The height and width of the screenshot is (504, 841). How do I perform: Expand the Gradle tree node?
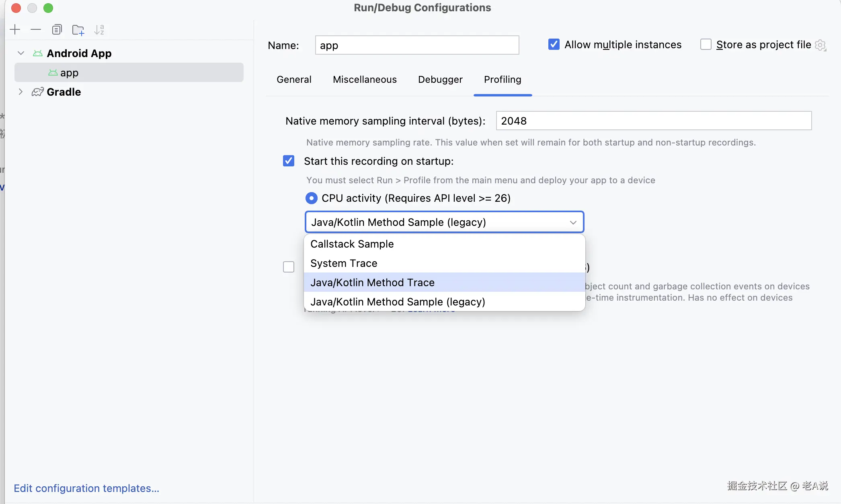[x=21, y=92]
